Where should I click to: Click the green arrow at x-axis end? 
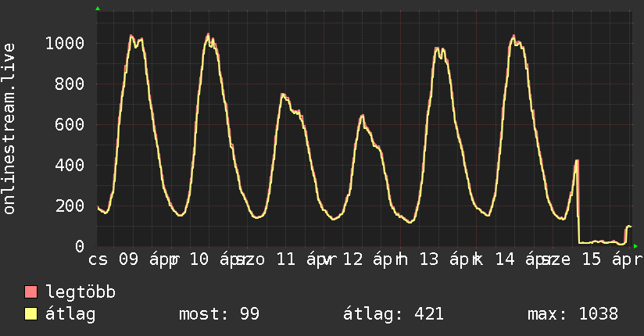[635, 246]
